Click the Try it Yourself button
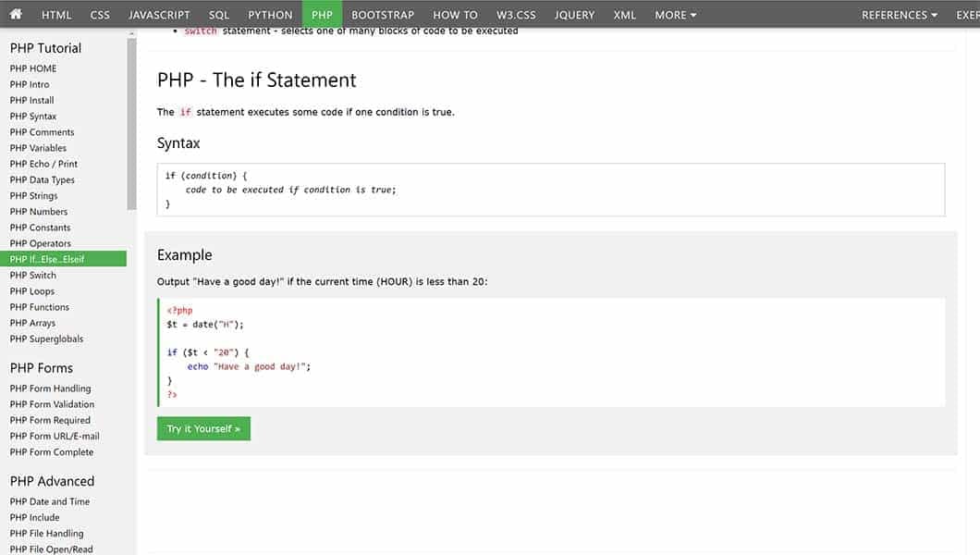 (x=202, y=428)
